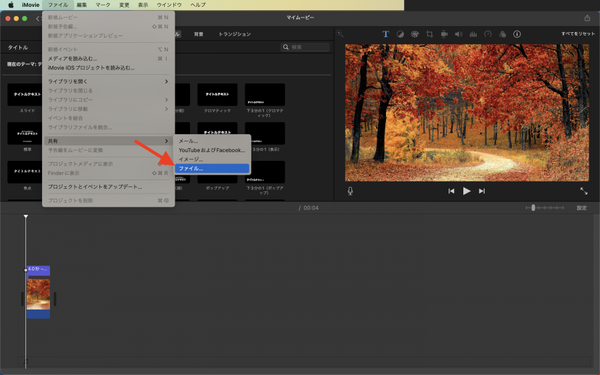Image resolution: width=600 pixels, height=375 pixels.
Task: Switch to the 背景 tab
Action: [198, 34]
